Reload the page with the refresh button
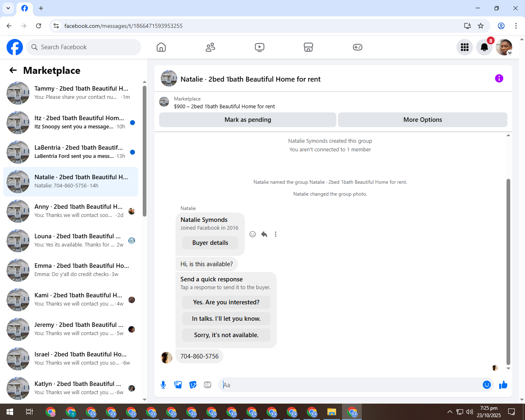 click(39, 26)
